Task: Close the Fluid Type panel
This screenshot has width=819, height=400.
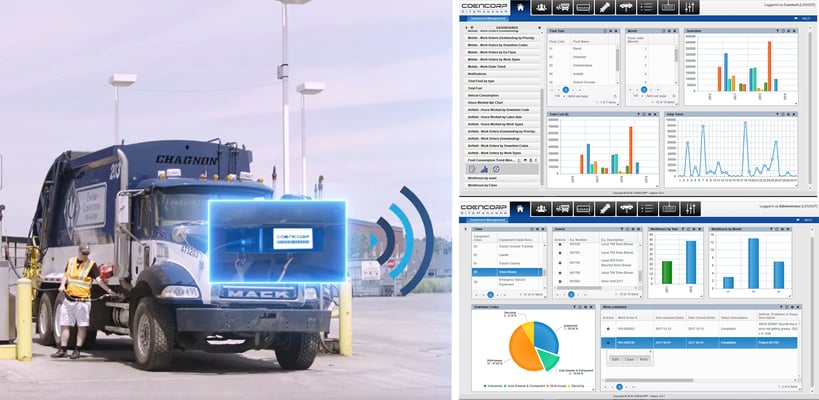Action: click(616, 31)
